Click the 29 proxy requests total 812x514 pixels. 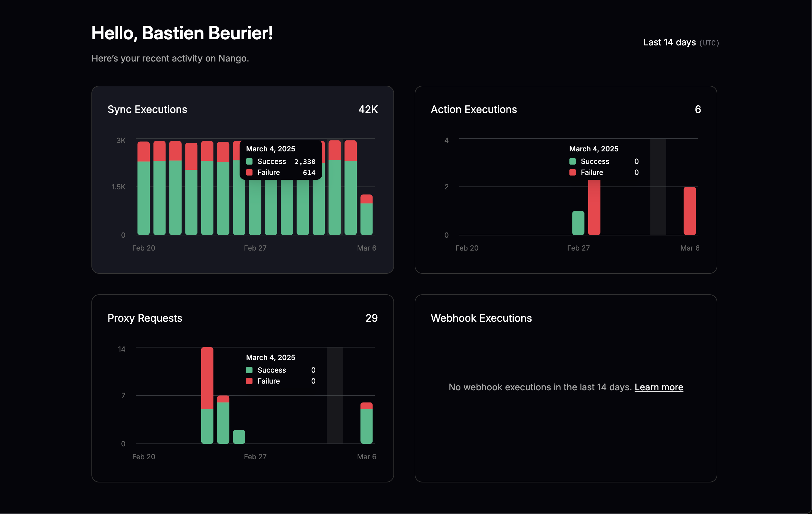371,318
